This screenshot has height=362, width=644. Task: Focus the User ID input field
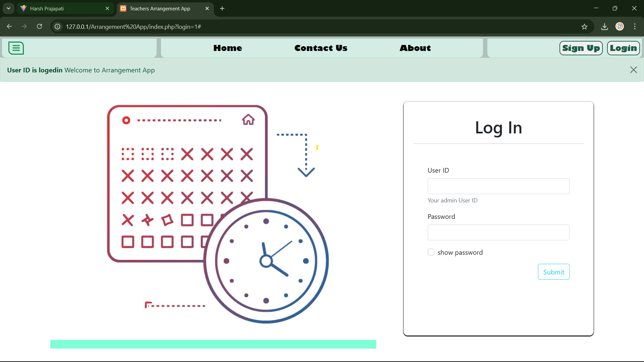click(x=498, y=186)
